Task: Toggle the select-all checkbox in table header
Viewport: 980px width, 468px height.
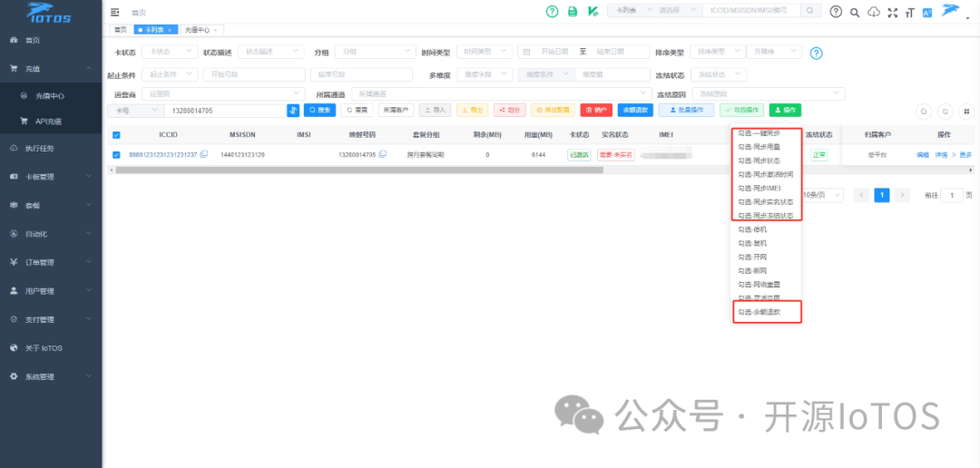Action: (116, 135)
